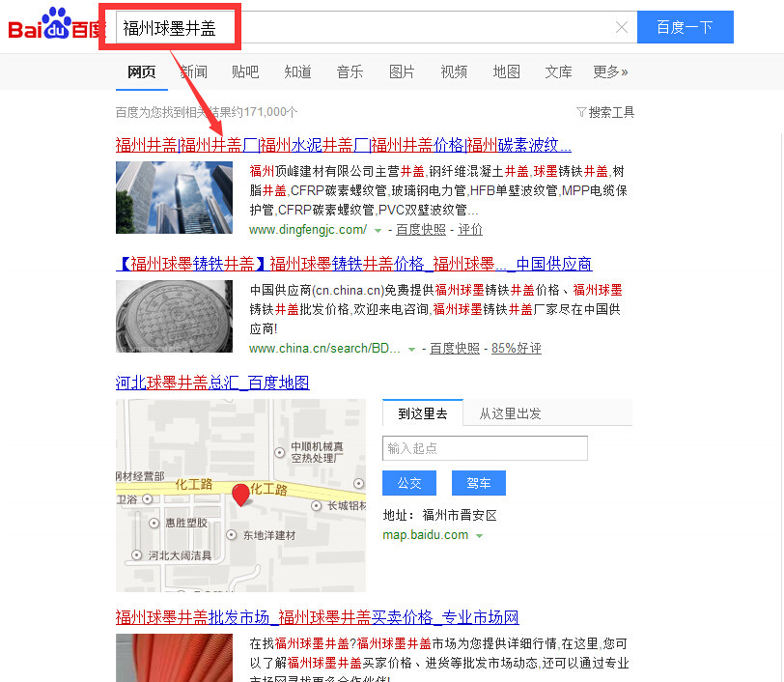Switch to the 新闻 tab

point(193,72)
